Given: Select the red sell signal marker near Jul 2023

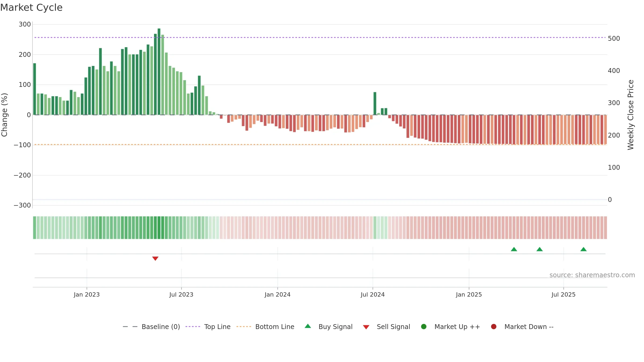Looking at the screenshot, I should point(155,258).
